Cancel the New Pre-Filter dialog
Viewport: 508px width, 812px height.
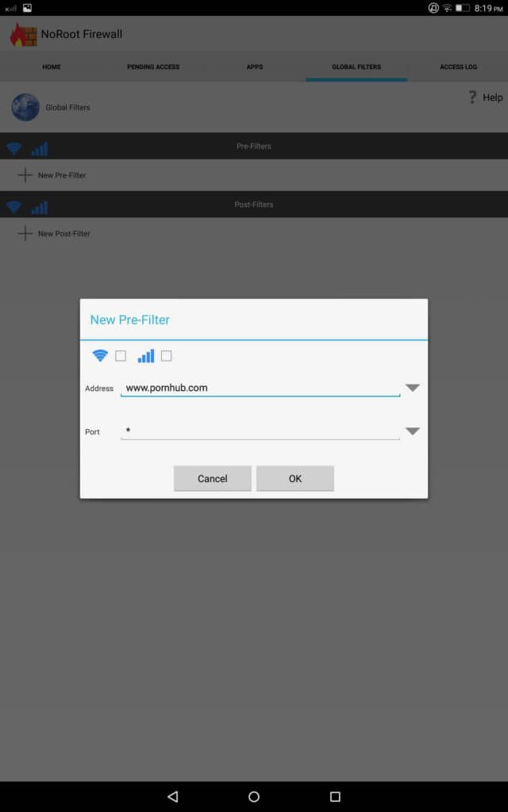click(213, 478)
